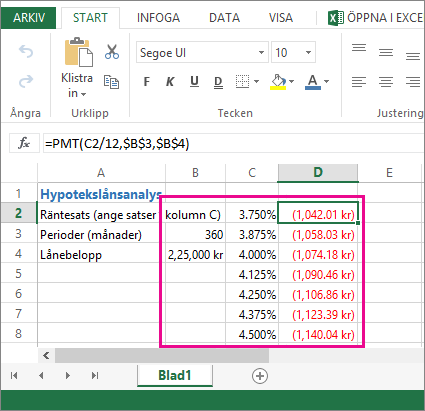Click the horizontal scrollbar left arrow

click(46, 356)
